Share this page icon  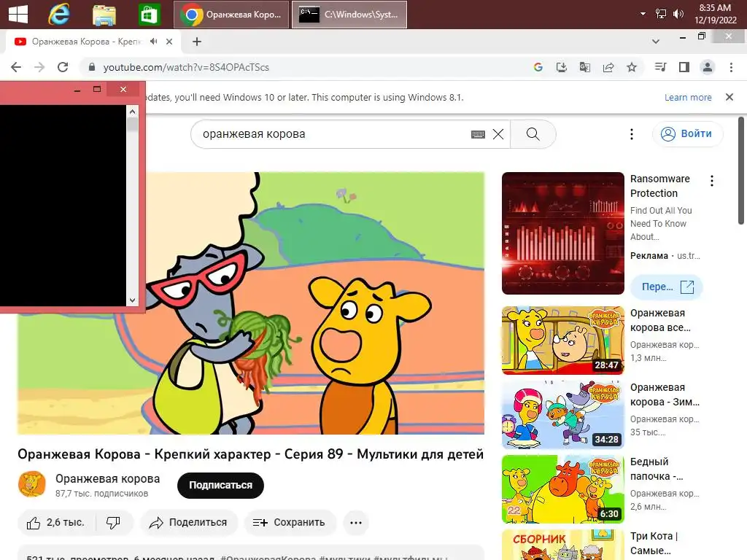click(608, 67)
